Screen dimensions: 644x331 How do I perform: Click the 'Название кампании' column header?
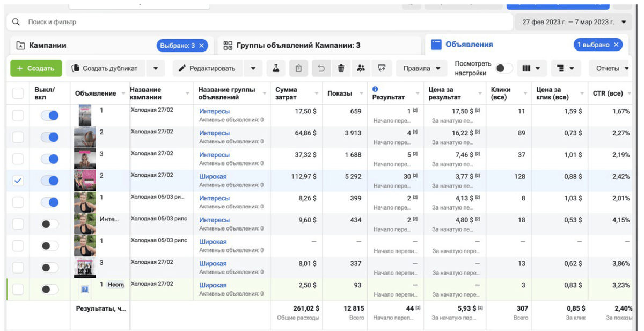click(x=161, y=93)
